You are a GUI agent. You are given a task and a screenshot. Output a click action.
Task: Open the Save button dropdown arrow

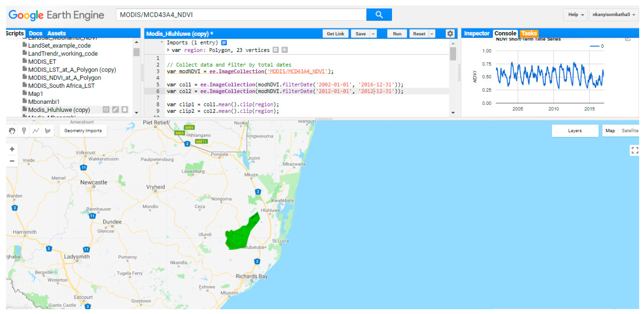(x=373, y=34)
